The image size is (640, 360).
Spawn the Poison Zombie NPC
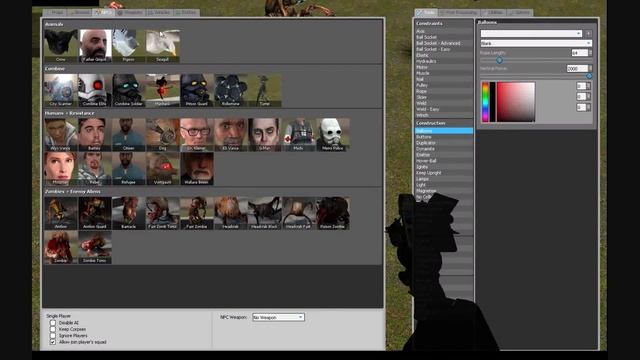[333, 213]
